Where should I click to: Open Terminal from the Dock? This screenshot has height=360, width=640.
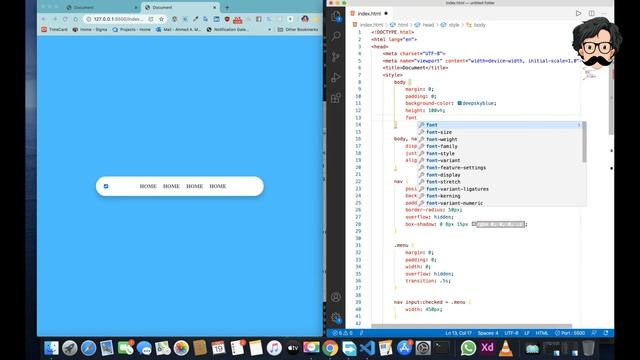[442, 348]
